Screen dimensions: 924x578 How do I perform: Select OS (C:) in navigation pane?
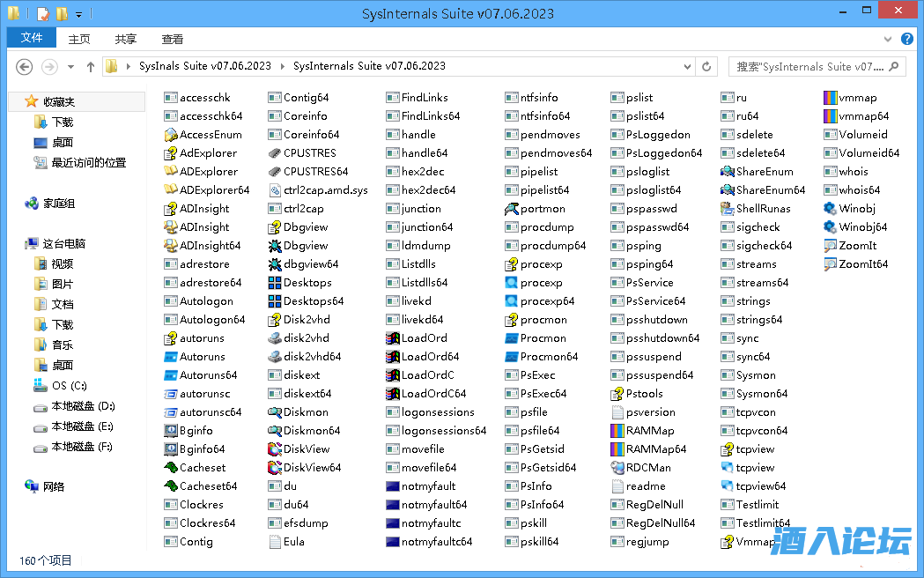(69, 386)
